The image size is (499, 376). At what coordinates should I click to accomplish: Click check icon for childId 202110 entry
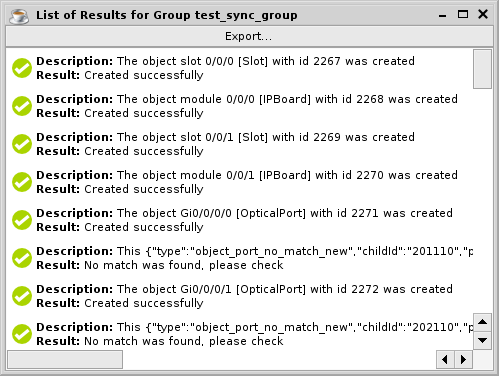[x=22, y=334]
